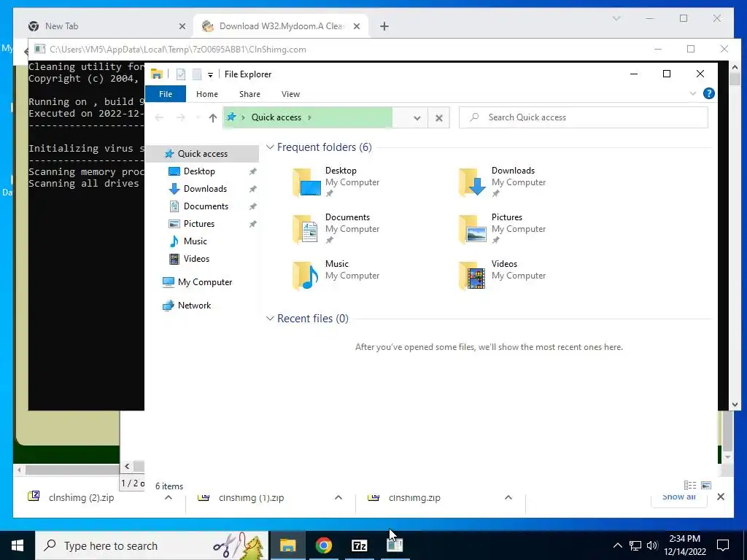Screen dimensions: 747x560
Task: Click the Properties icon in File Explorer title bar
Action: click(181, 74)
